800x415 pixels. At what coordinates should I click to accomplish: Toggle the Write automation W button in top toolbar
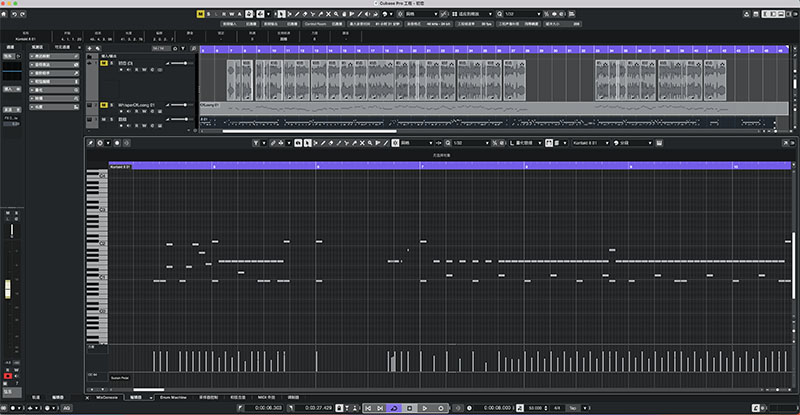pyautogui.click(x=232, y=14)
